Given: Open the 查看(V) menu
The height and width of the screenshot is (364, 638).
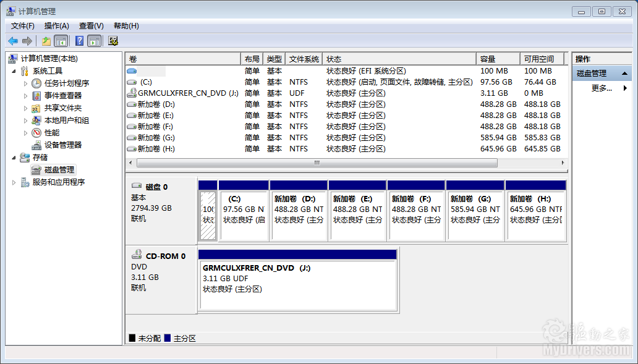Looking at the screenshot, I should tap(91, 26).
